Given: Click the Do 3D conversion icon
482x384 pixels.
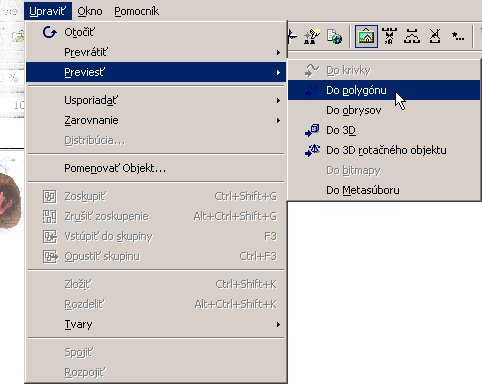Looking at the screenshot, I should [312, 130].
